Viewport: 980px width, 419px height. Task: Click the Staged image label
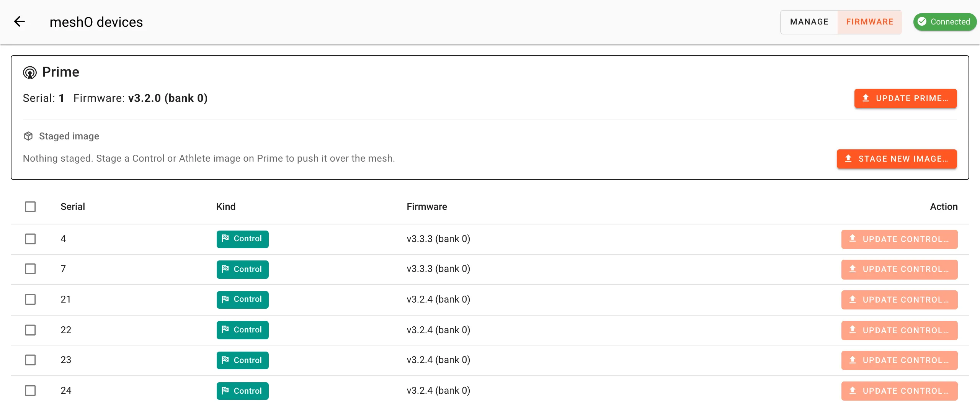[x=69, y=136]
